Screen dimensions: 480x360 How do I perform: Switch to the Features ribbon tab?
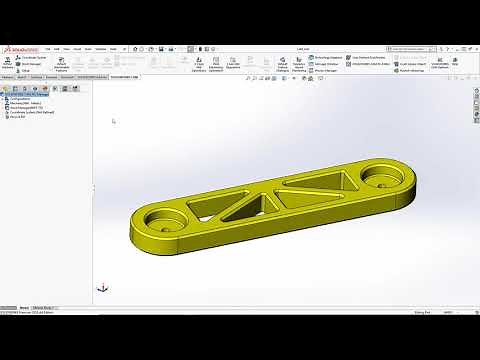(x=7, y=77)
